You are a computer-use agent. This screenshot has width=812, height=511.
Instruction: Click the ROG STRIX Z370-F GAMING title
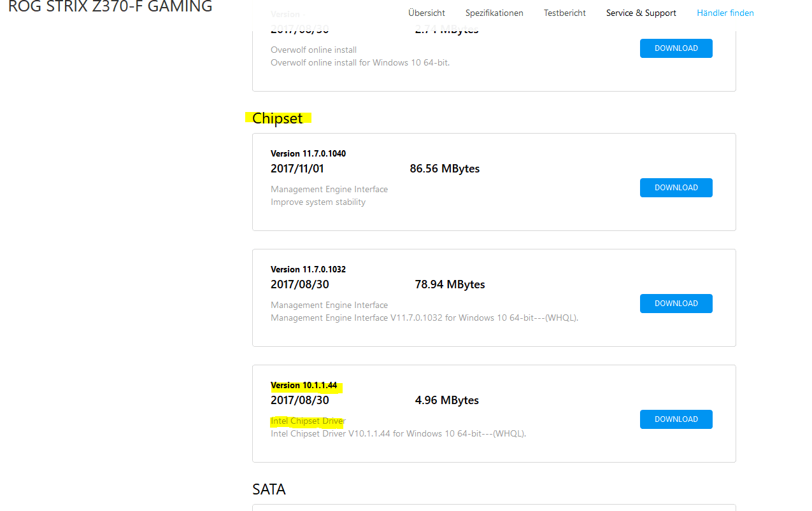point(110,7)
